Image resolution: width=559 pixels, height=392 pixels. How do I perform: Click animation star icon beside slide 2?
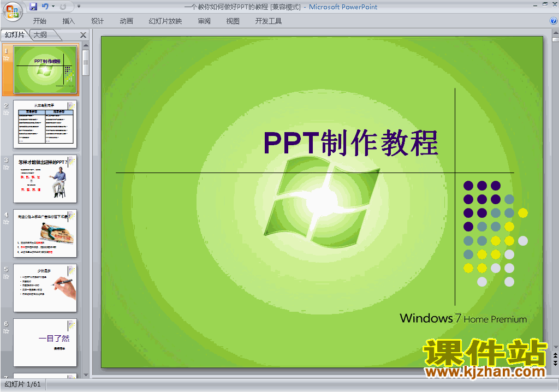6,112
